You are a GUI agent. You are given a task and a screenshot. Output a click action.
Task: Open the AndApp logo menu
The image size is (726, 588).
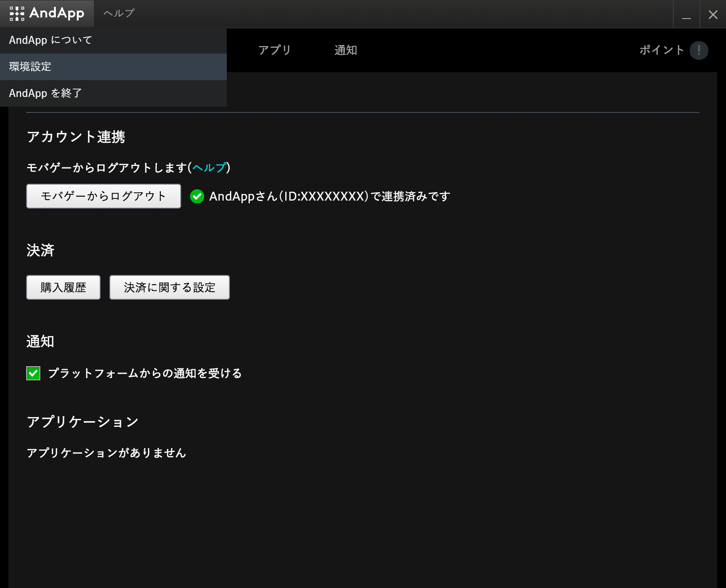tap(47, 13)
